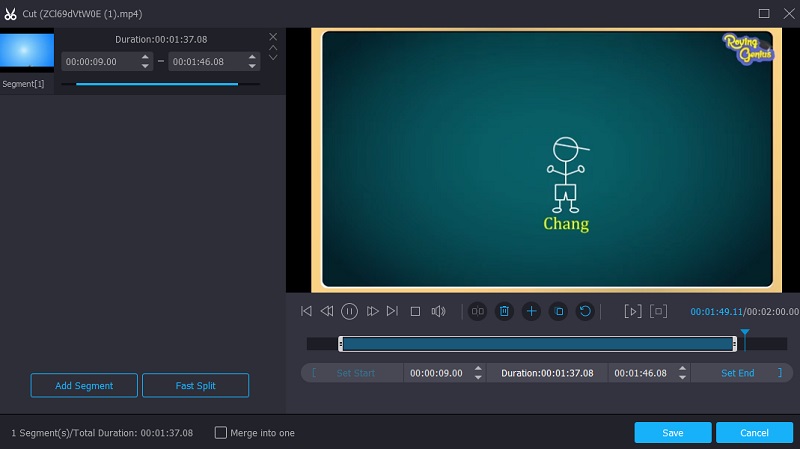Enable the Merge into one checkbox
This screenshot has height=449, width=800.
(221, 433)
